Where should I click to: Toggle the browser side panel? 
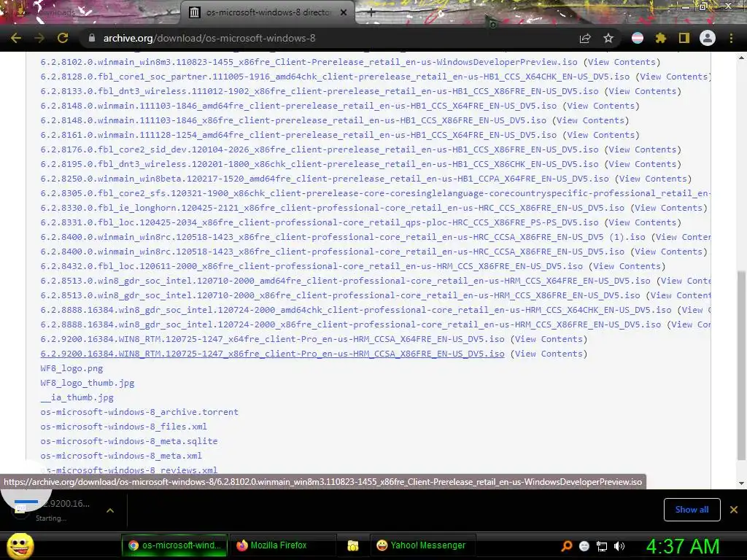point(684,38)
